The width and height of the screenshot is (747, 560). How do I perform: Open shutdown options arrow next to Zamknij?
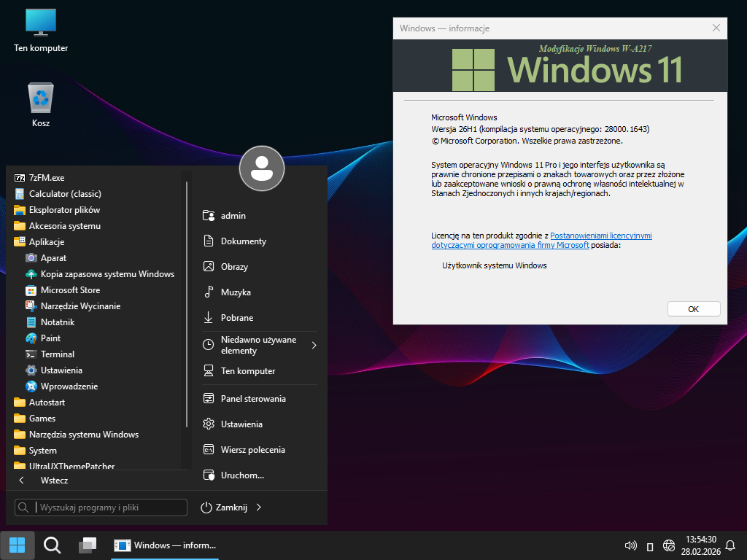tap(259, 507)
